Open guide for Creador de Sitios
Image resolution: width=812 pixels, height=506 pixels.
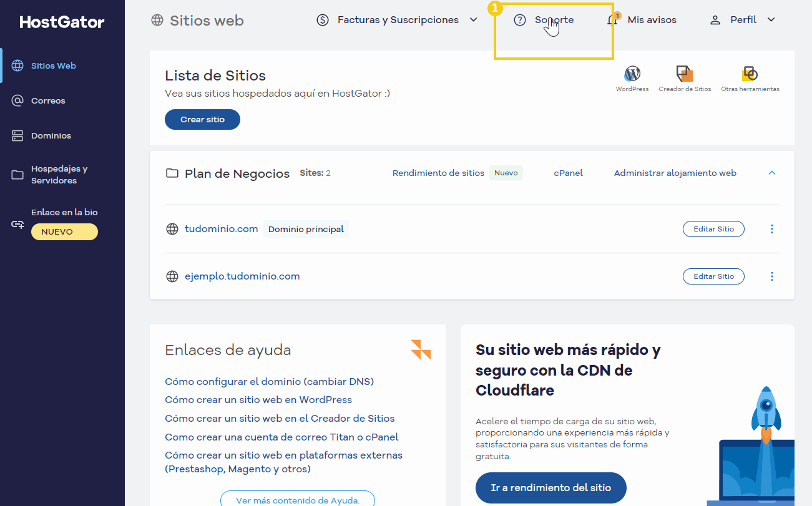(280, 419)
